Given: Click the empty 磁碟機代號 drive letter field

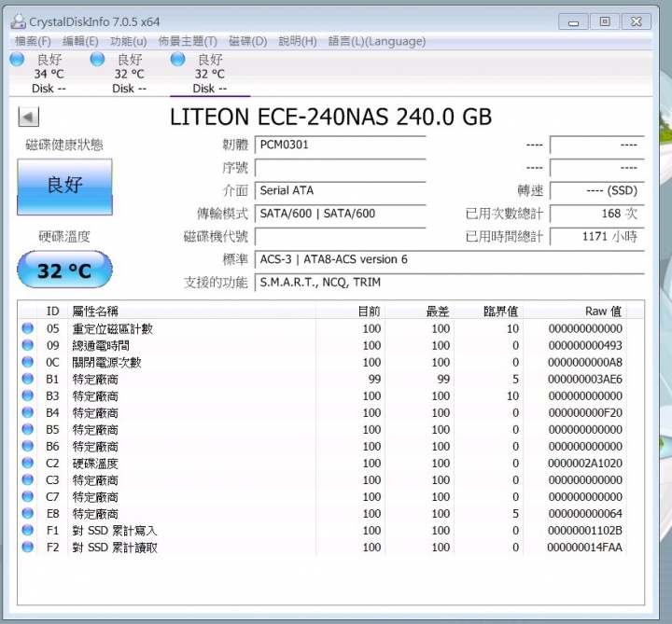Looking at the screenshot, I should coord(341,236).
